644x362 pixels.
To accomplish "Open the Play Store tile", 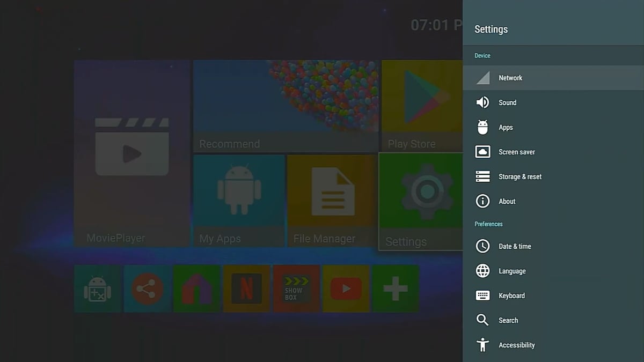I will point(422,106).
